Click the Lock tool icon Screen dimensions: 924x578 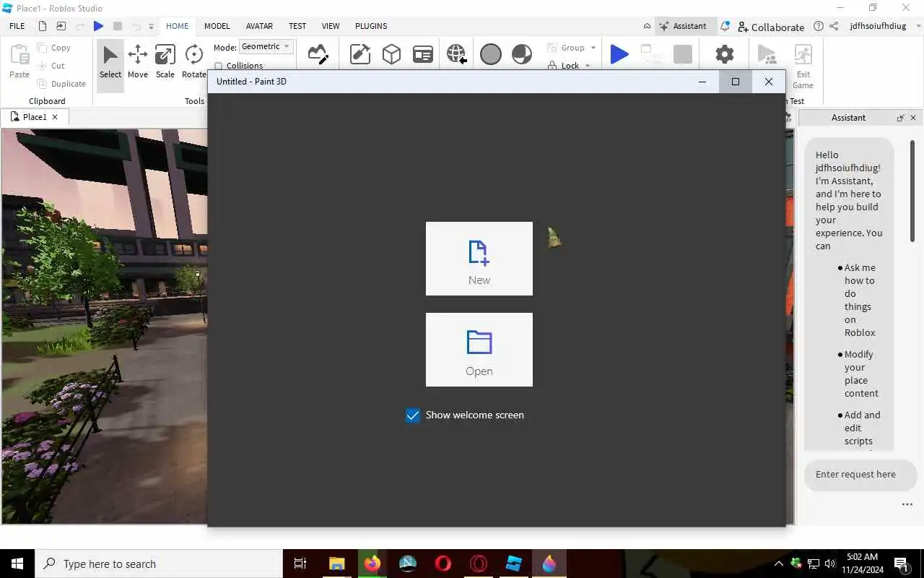click(552, 66)
